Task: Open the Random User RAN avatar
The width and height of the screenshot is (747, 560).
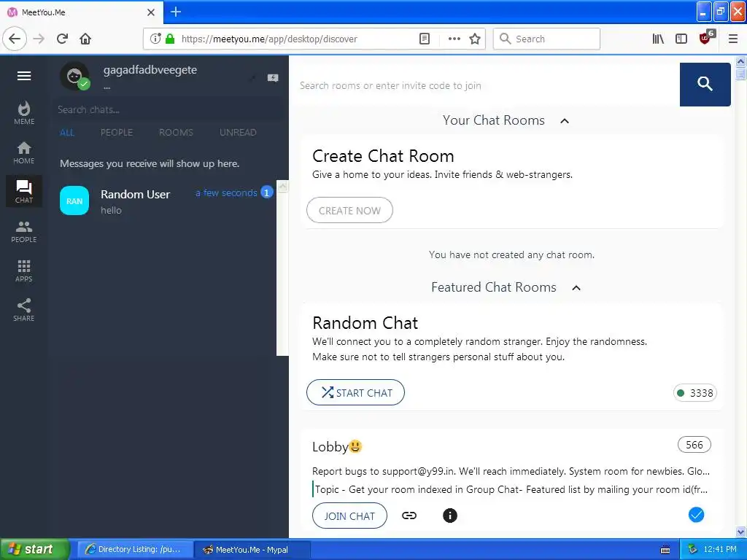Action: pos(74,201)
